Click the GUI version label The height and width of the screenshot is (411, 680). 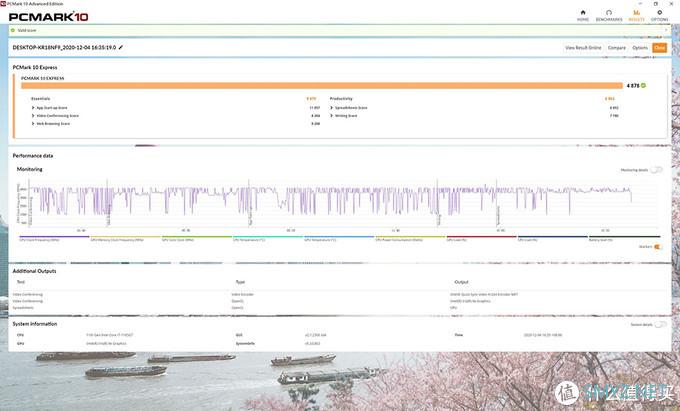239,335
